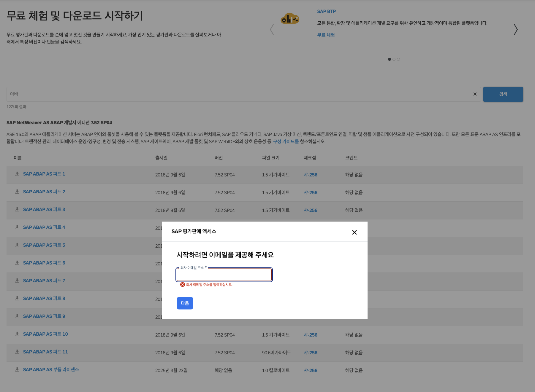Focus the 회사 이메일 주소 input field

(224, 275)
